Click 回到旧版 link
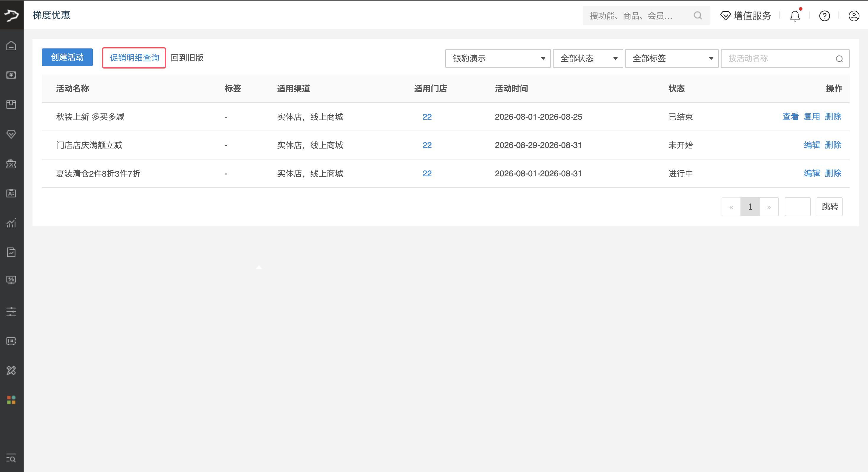The height and width of the screenshot is (472, 868). coord(187,58)
